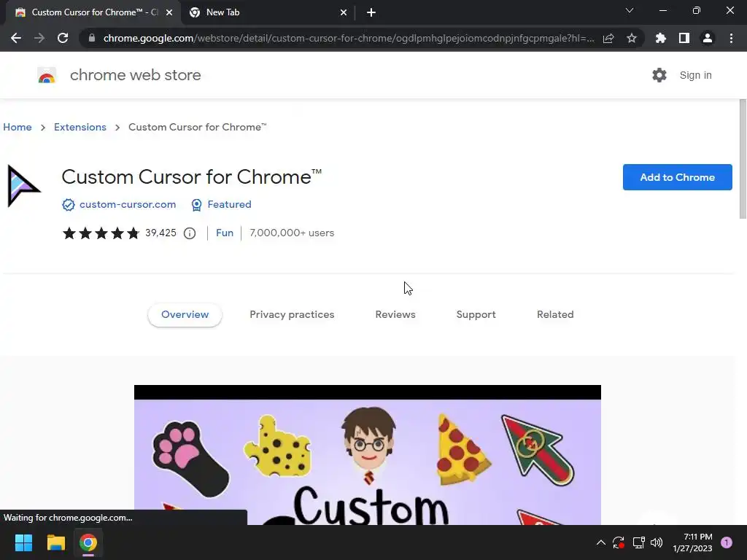Click the Chrome Web Store rainbow logo
The image size is (747, 560).
[47, 75]
